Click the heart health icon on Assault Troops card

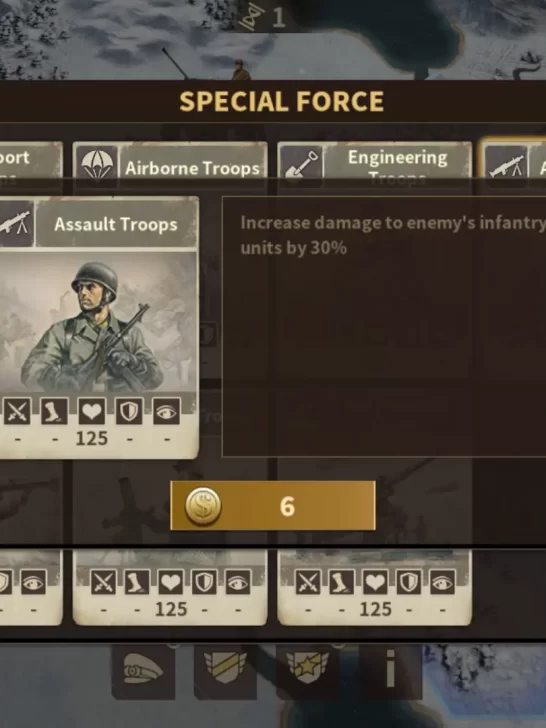(91, 411)
